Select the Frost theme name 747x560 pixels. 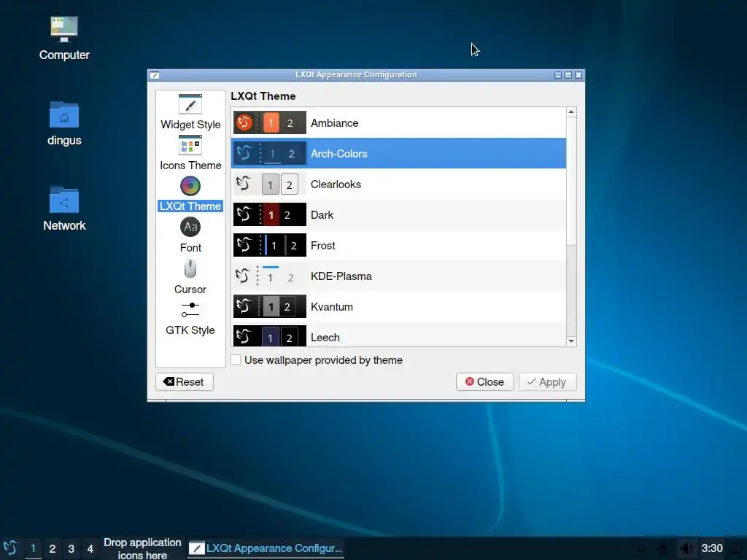(323, 246)
